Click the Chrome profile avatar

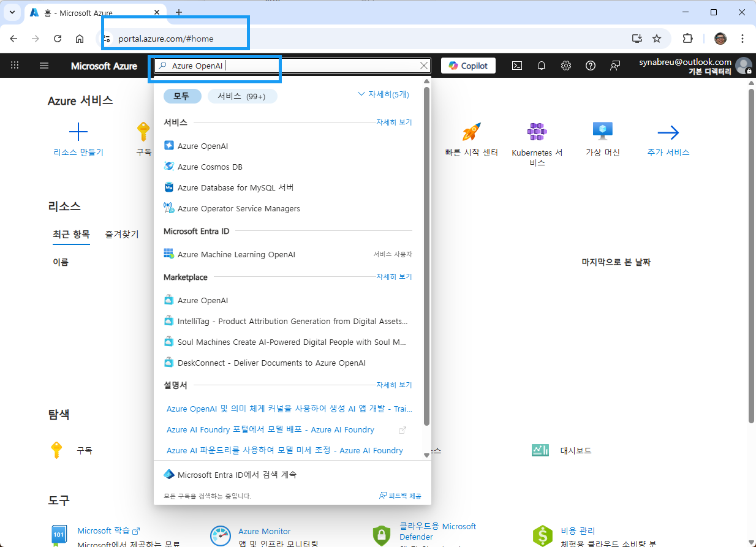click(x=720, y=39)
